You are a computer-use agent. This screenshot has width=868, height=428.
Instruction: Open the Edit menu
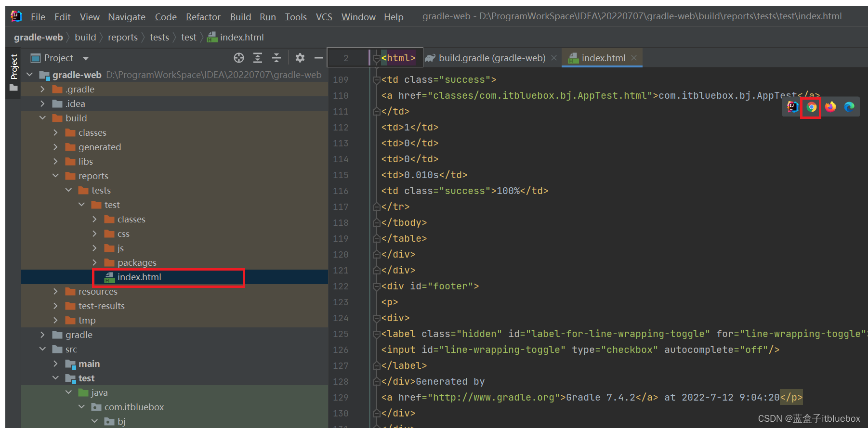pos(62,17)
